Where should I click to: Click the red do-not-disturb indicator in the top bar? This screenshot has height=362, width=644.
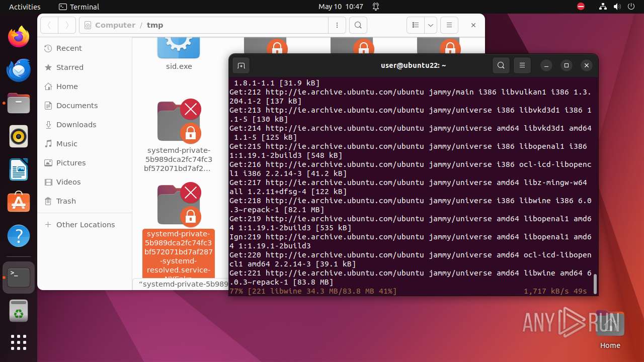[581, 7]
